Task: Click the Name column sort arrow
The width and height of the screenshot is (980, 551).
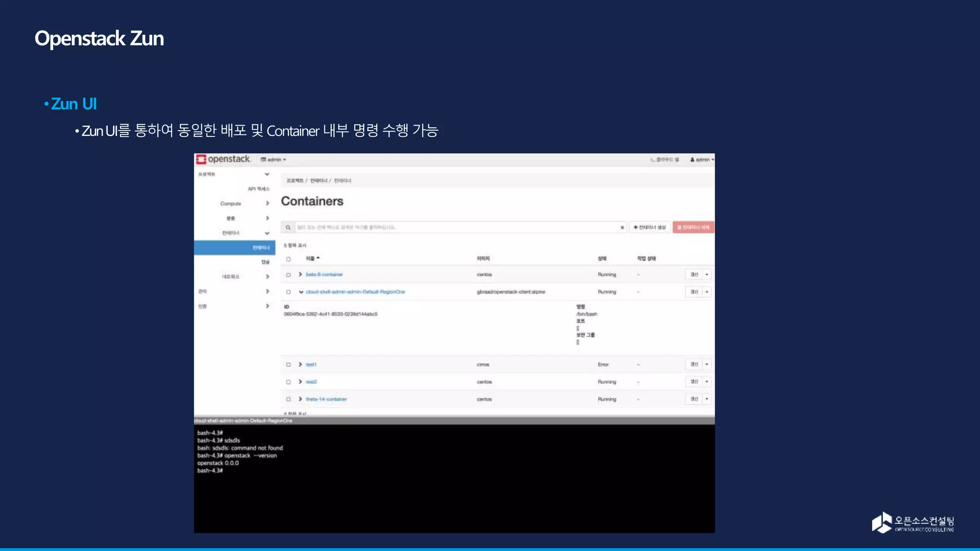Action: [x=318, y=258]
